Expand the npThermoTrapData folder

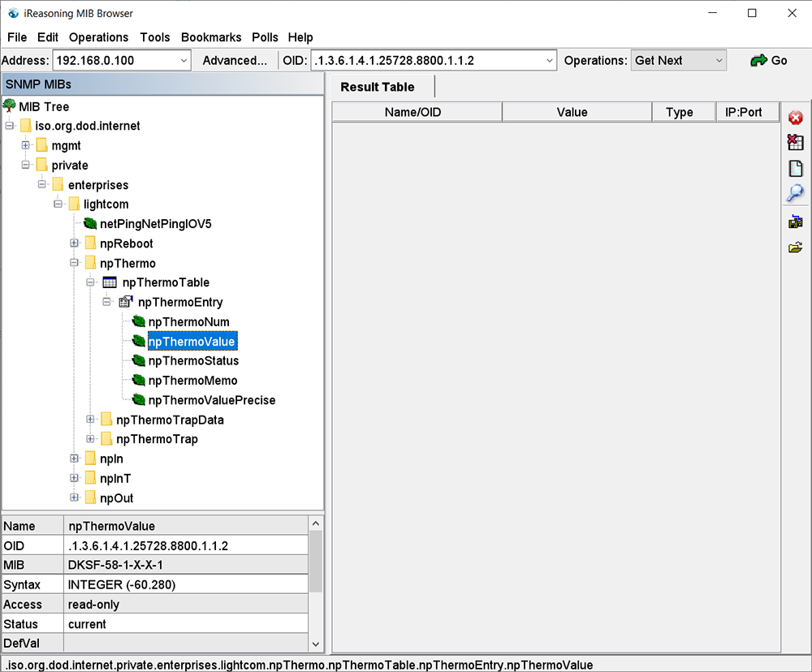[90, 420]
